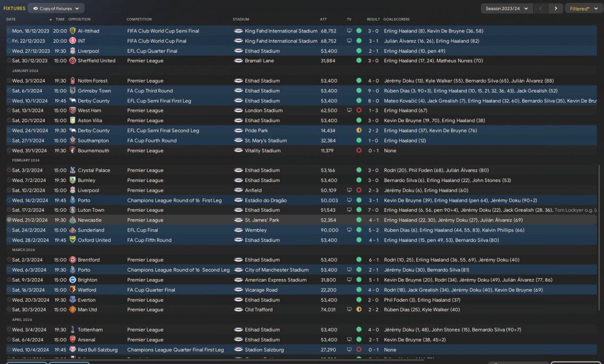Click the Luton Town club badge
604x364 pixels.
coord(73,210)
